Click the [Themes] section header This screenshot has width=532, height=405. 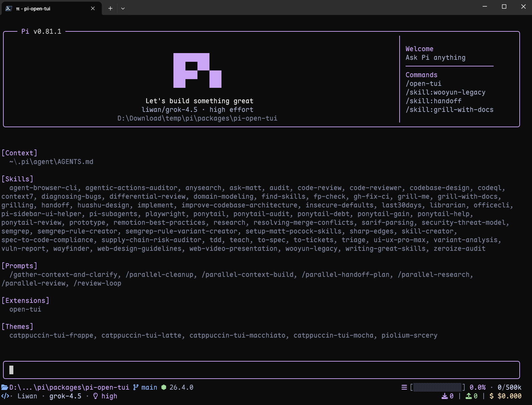click(x=17, y=327)
